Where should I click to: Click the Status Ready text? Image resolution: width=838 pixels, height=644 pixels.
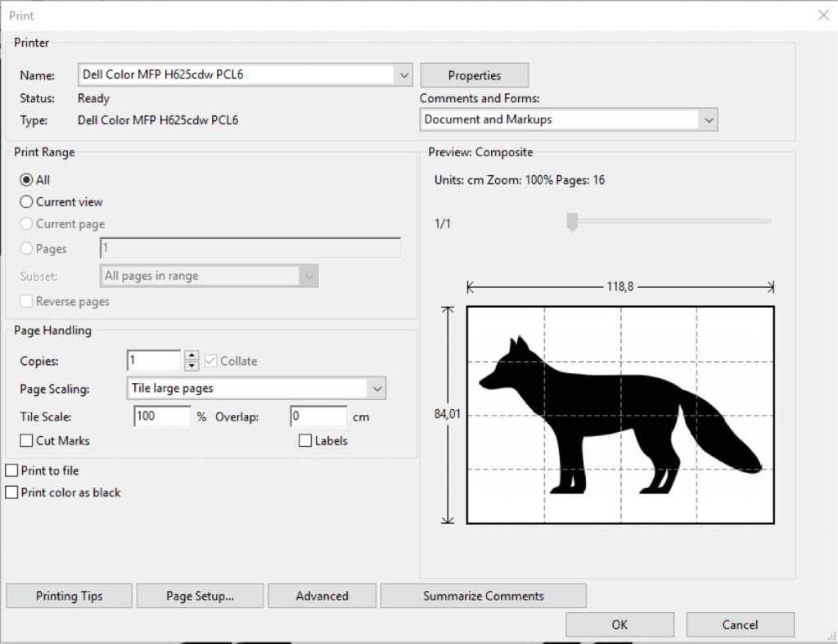pyautogui.click(x=93, y=98)
